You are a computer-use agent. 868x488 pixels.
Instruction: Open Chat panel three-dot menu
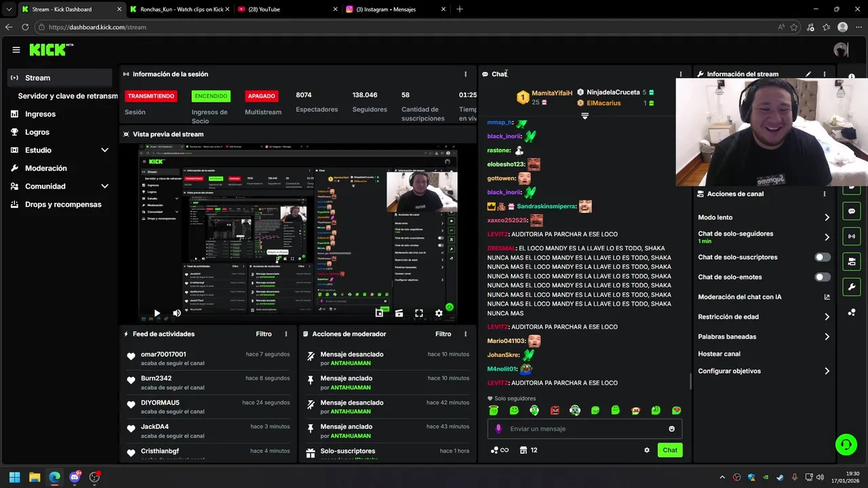681,74
